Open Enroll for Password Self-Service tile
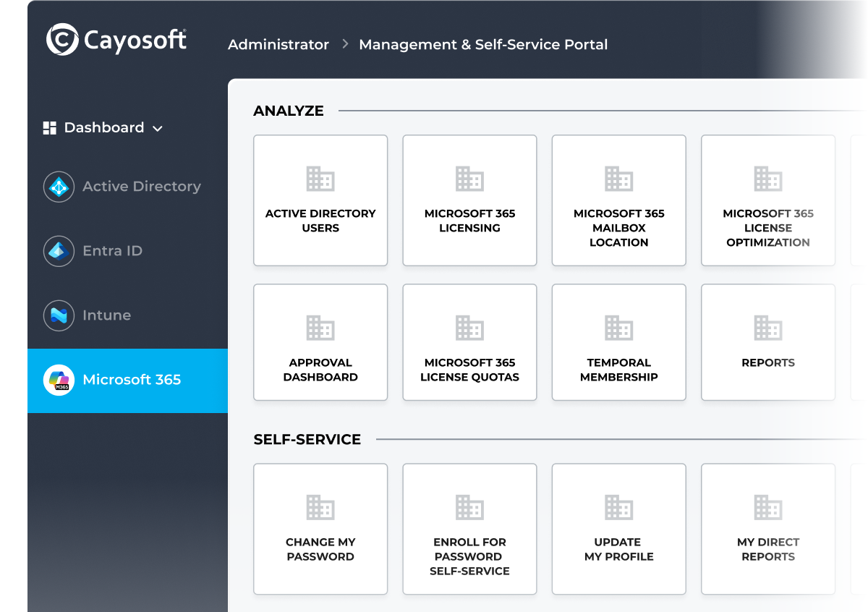The image size is (868, 612). [x=469, y=529]
